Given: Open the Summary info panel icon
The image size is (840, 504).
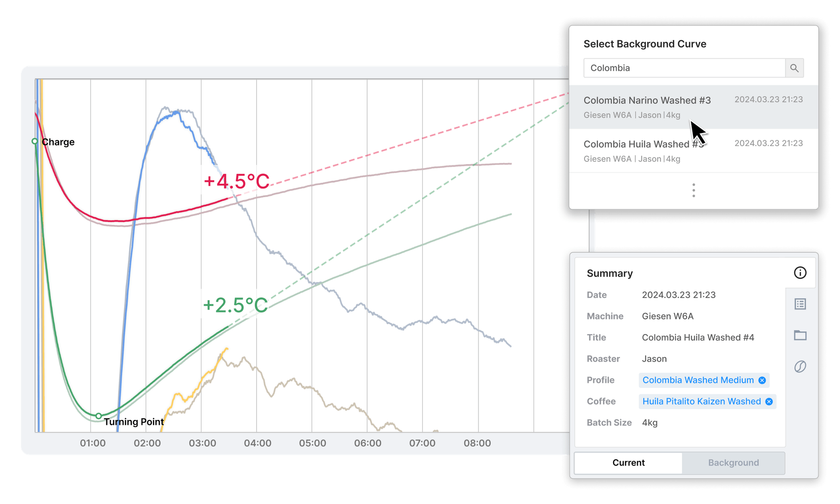Looking at the screenshot, I should (801, 273).
